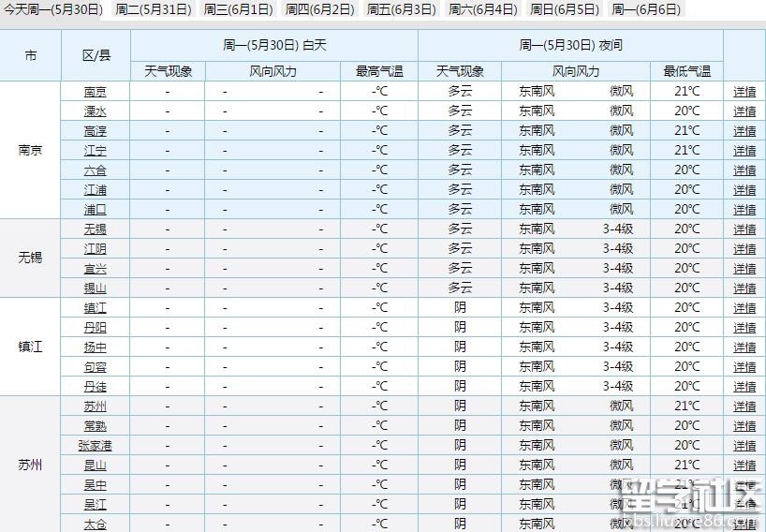Open the 江阴 county link
The image size is (766, 532).
[x=96, y=249]
